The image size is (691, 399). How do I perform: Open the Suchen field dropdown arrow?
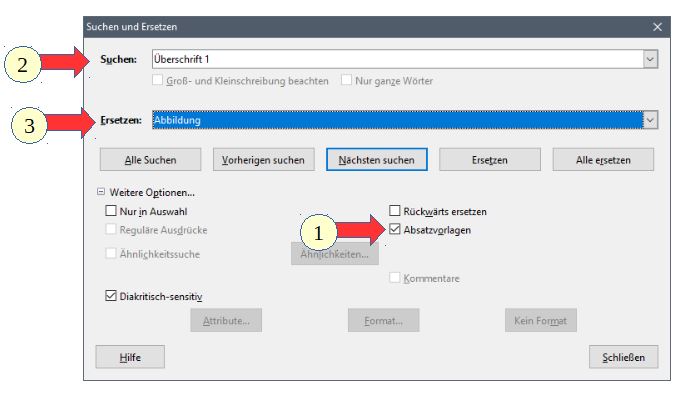click(650, 59)
